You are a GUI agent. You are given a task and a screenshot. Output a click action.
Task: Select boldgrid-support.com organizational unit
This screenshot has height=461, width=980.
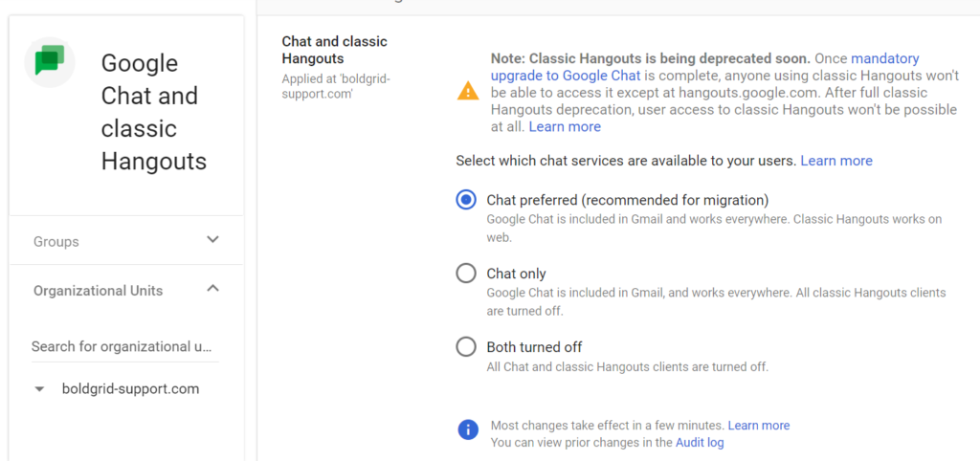click(130, 389)
